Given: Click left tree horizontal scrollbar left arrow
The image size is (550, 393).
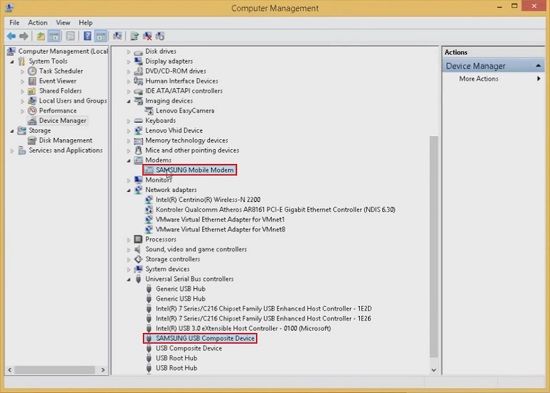Looking at the screenshot, I should 10,370.
